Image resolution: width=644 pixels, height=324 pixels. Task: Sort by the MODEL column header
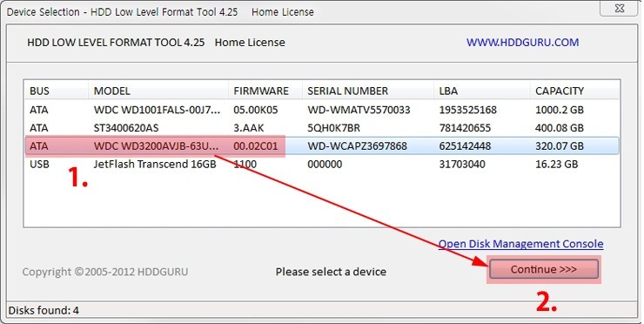[158, 91]
